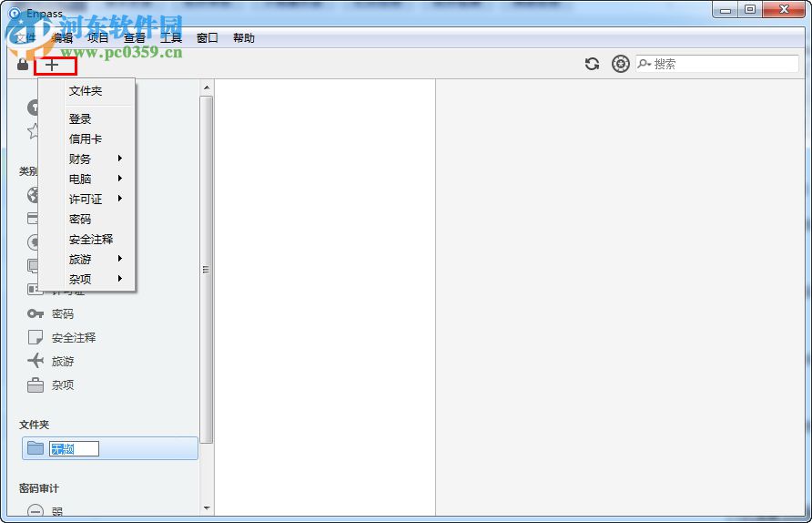Click the sync refresh icon
The image size is (812, 523).
pyautogui.click(x=592, y=64)
